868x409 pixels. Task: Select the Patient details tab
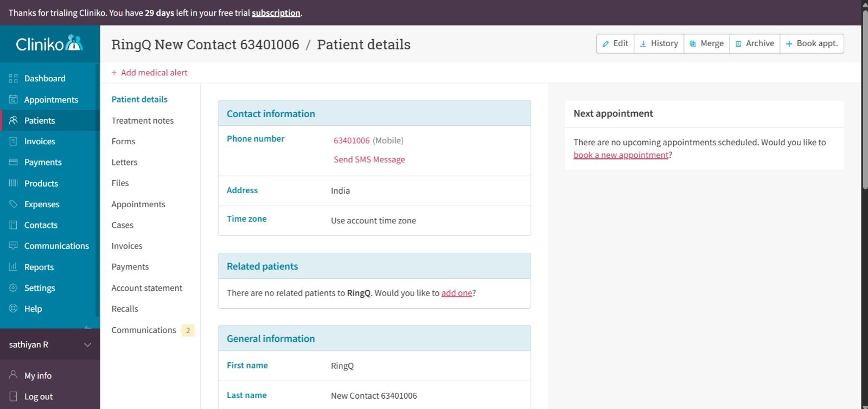pyautogui.click(x=139, y=99)
